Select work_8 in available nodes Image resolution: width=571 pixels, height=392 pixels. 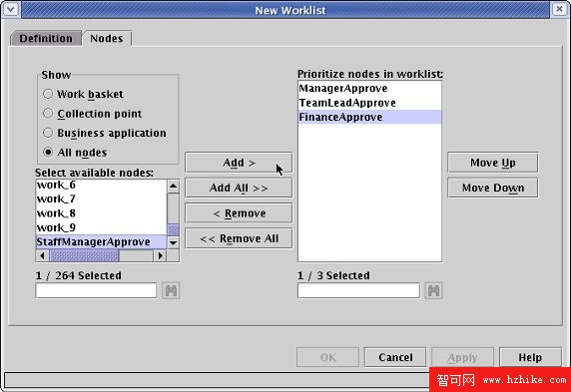tap(101, 213)
